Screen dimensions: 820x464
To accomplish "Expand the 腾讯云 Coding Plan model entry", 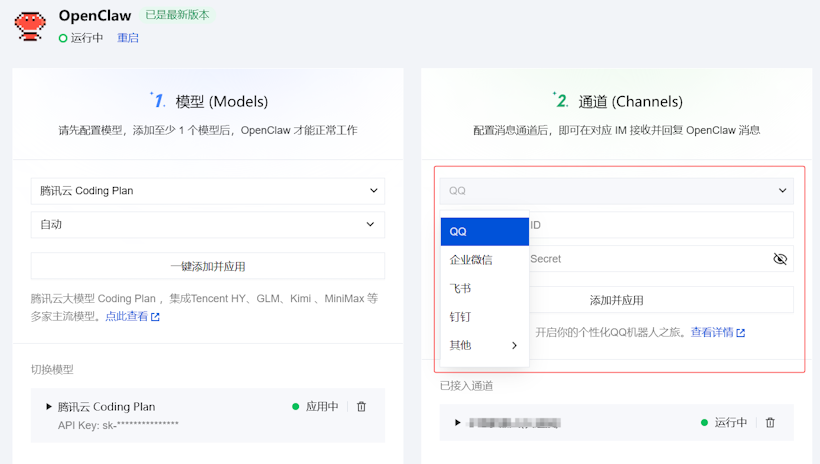I will click(49, 406).
